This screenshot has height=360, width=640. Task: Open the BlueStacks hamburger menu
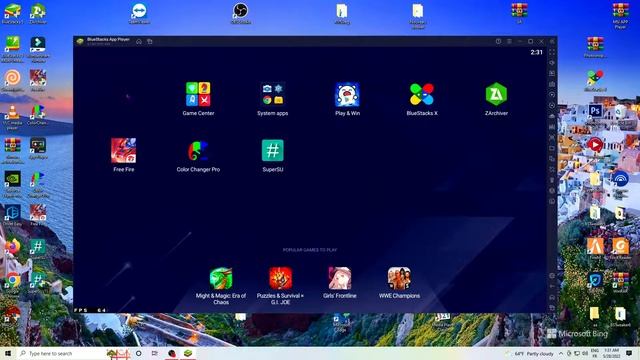click(x=509, y=42)
